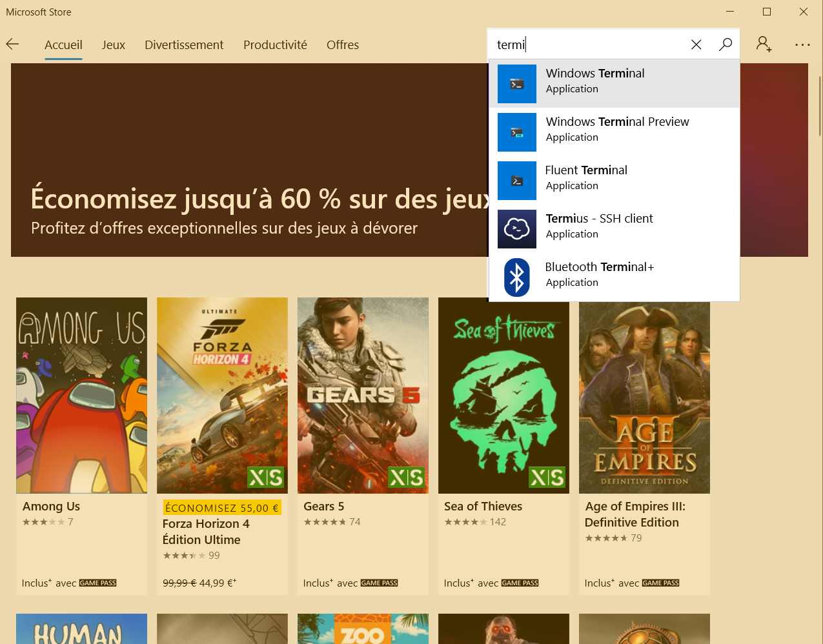Select the Bluetooth Terminal+ icon

pos(517,277)
